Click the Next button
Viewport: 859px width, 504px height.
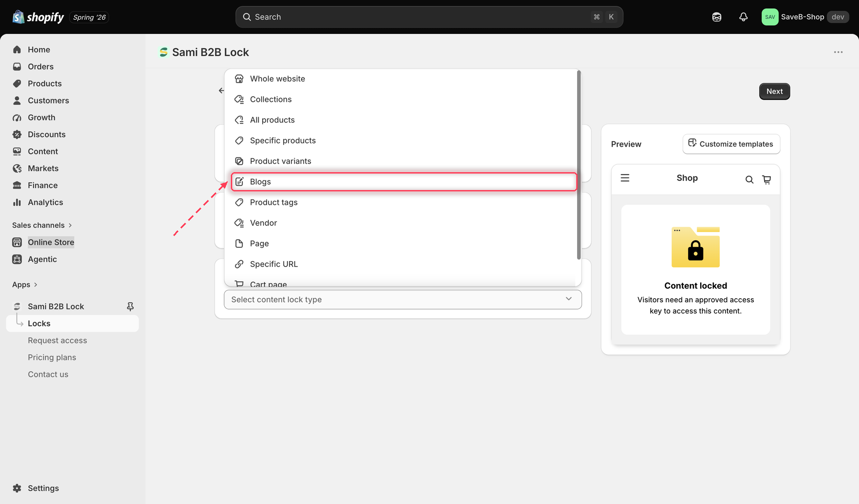774,91
